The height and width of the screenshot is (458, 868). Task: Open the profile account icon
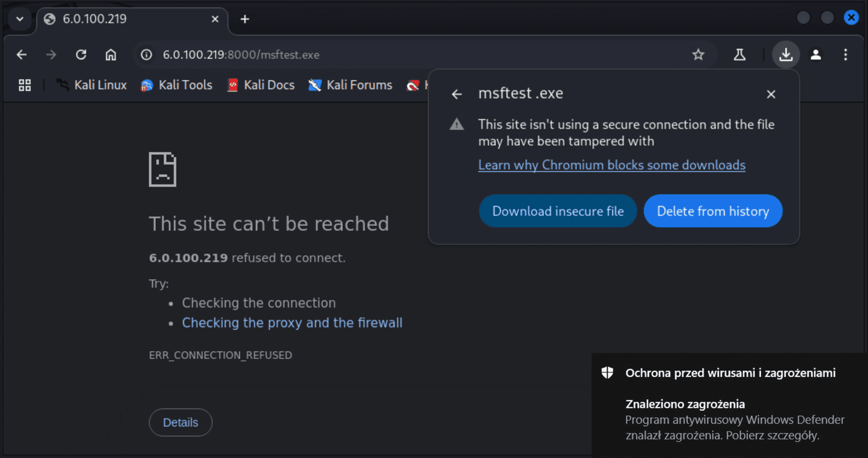[816, 55]
